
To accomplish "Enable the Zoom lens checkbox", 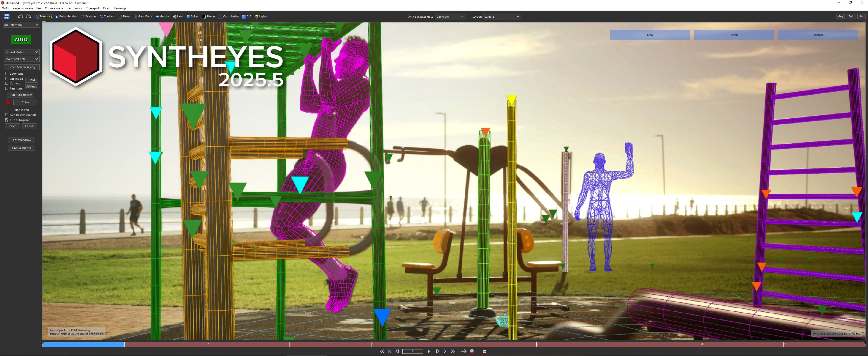I will [7, 73].
